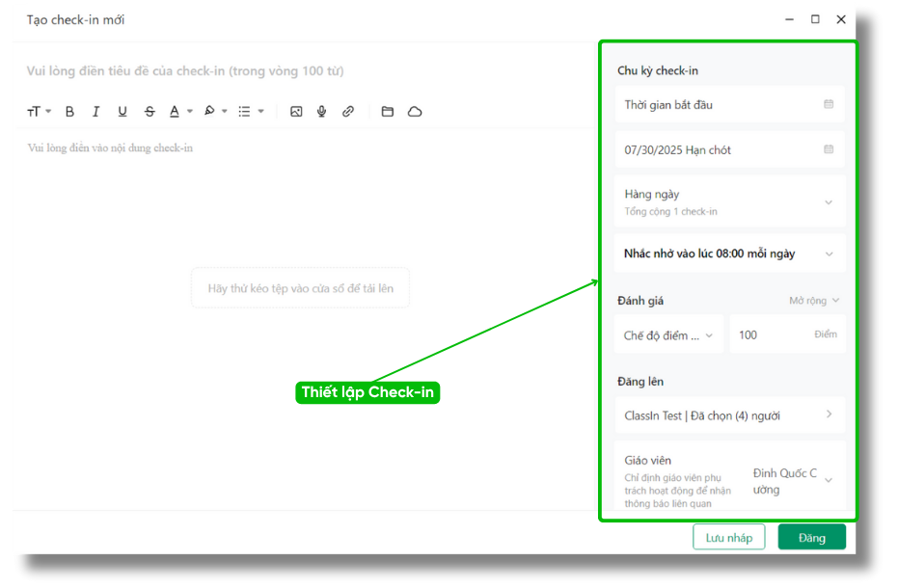
Task: Open cloud storage file picker
Action: tap(415, 112)
